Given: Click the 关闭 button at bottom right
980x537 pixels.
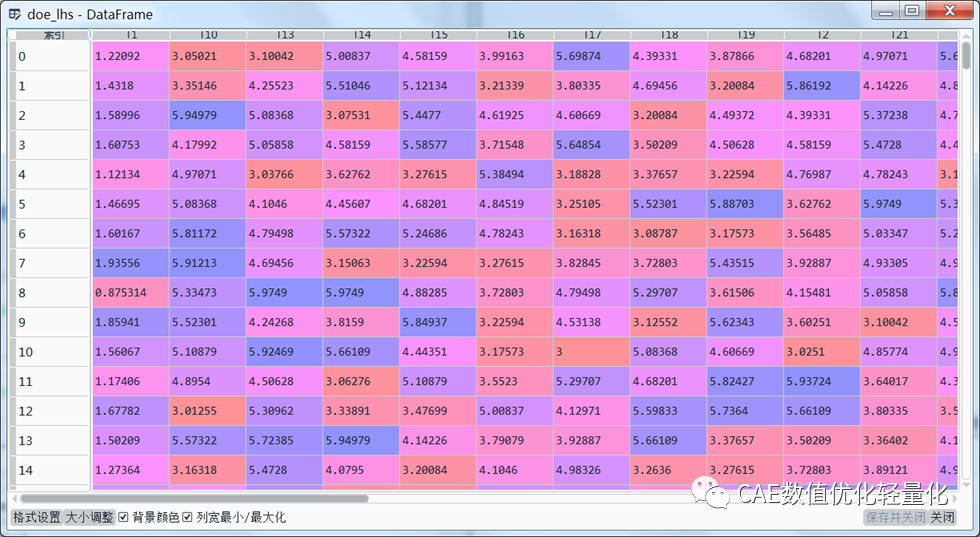Looking at the screenshot, I should tap(942, 517).
